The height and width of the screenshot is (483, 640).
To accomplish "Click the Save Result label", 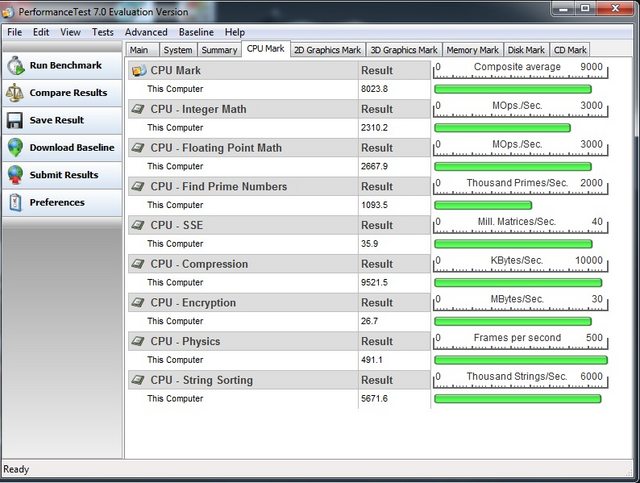I will click(57, 120).
